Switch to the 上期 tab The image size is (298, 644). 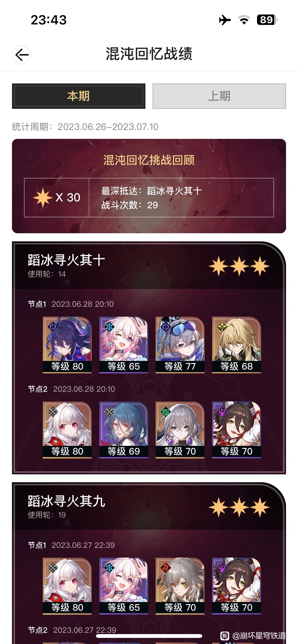pos(219,96)
